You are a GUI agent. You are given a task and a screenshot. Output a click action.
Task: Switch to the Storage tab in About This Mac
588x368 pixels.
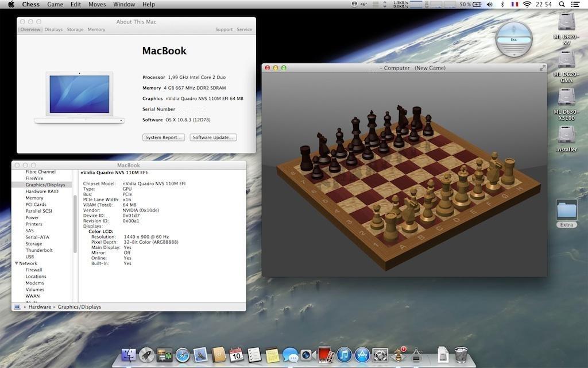[x=75, y=29]
